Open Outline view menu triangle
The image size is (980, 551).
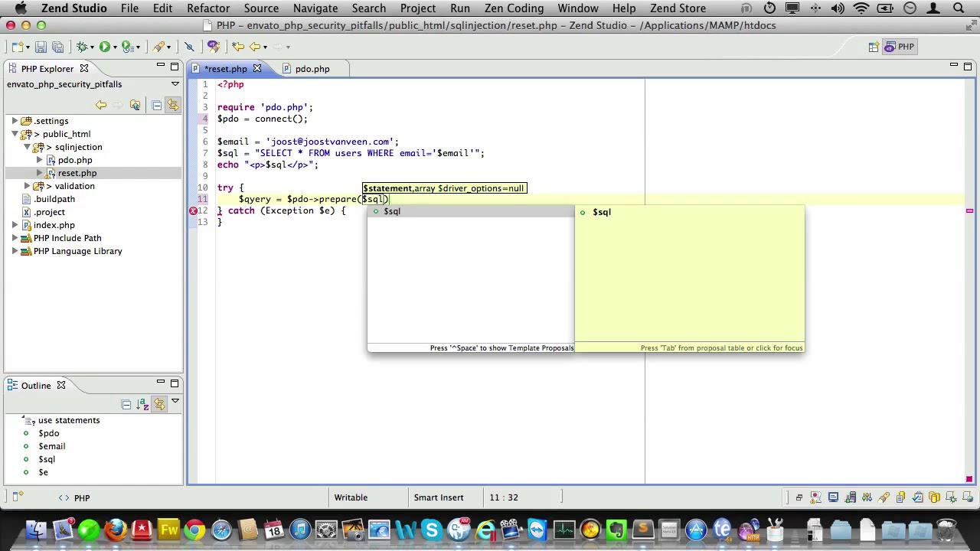175,401
